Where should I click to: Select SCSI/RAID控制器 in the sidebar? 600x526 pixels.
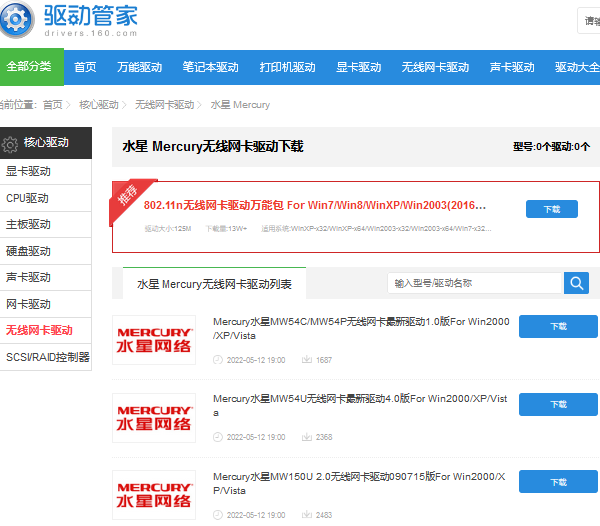(48, 357)
